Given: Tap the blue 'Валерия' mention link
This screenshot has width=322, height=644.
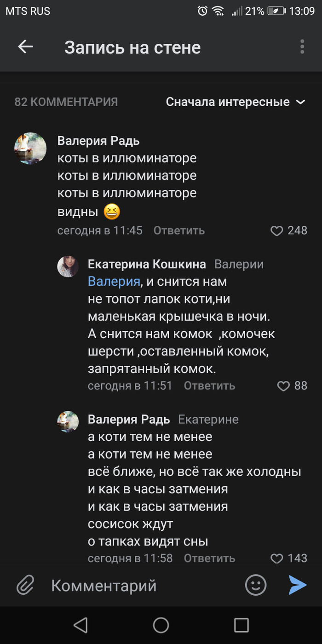Looking at the screenshot, I should coord(114,281).
